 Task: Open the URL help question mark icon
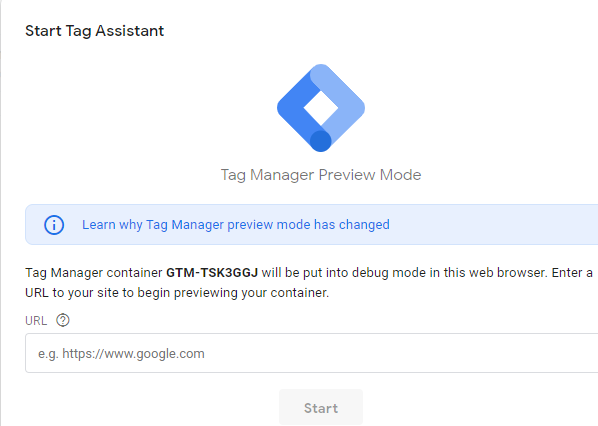[x=63, y=320]
